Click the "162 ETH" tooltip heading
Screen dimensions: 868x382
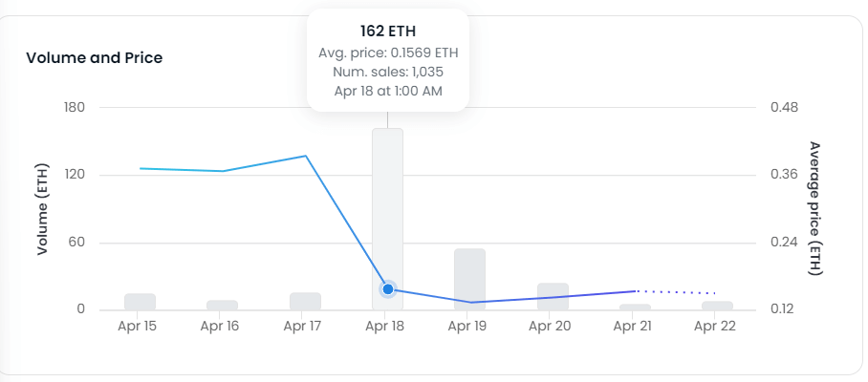[x=387, y=32]
